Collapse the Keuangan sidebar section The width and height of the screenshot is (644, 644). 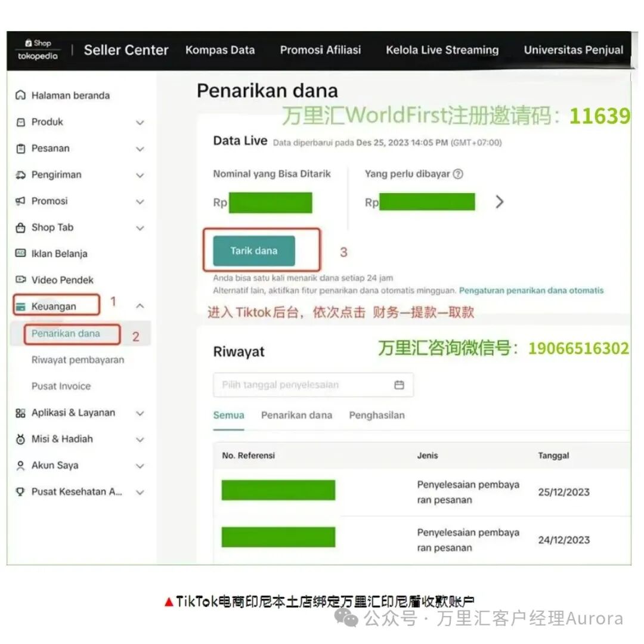[x=140, y=306]
